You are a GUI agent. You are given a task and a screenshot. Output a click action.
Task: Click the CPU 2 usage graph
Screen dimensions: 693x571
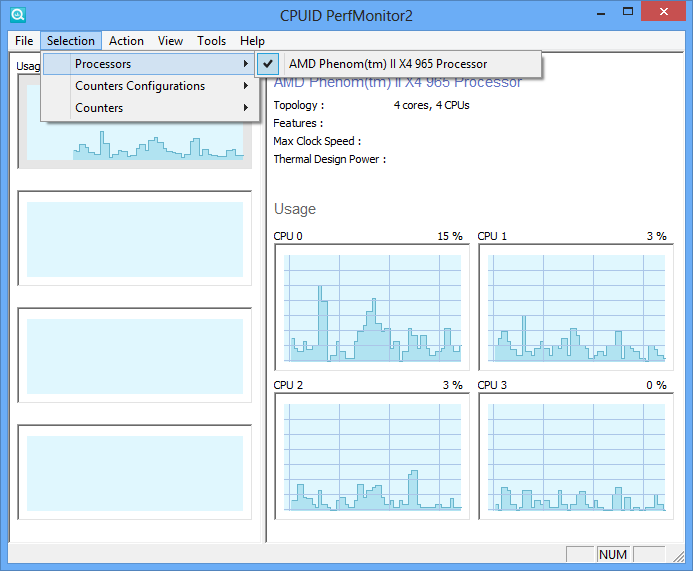pyautogui.click(x=372, y=457)
